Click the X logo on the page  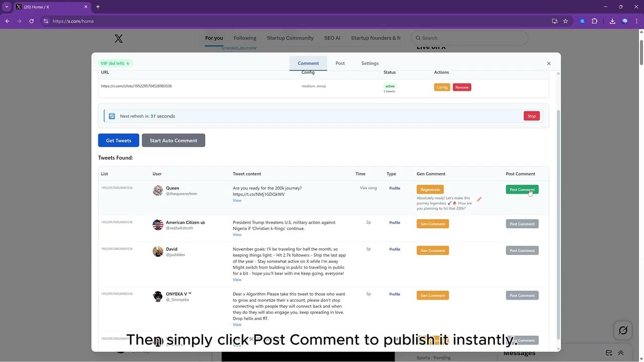(118, 38)
